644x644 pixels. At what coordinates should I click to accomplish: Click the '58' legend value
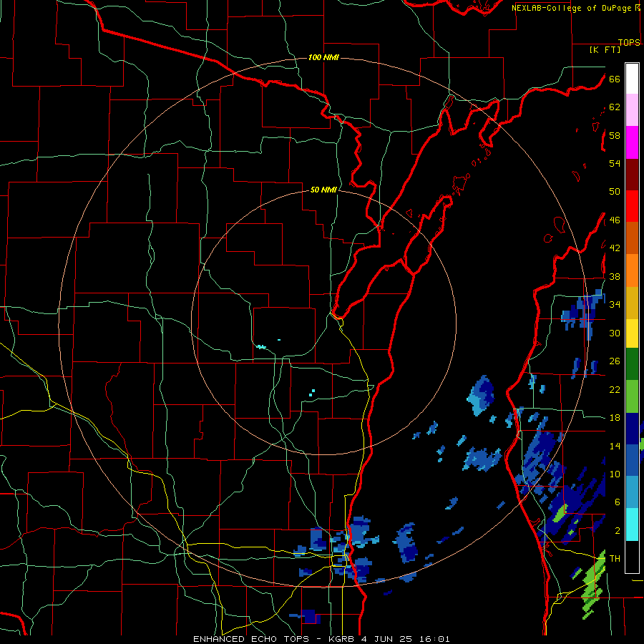pyautogui.click(x=615, y=135)
